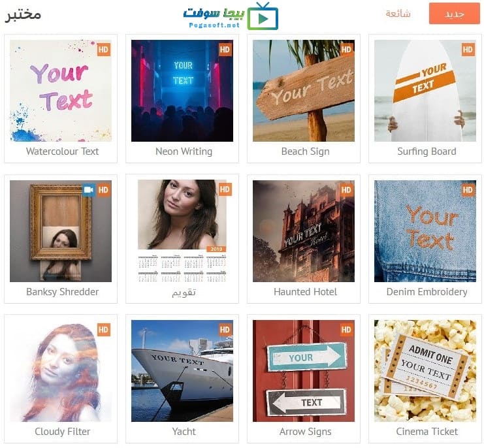Screen dimensions: 484x448
Task: Click the video camera icon on Banksy Shredder
Action: click(x=89, y=190)
